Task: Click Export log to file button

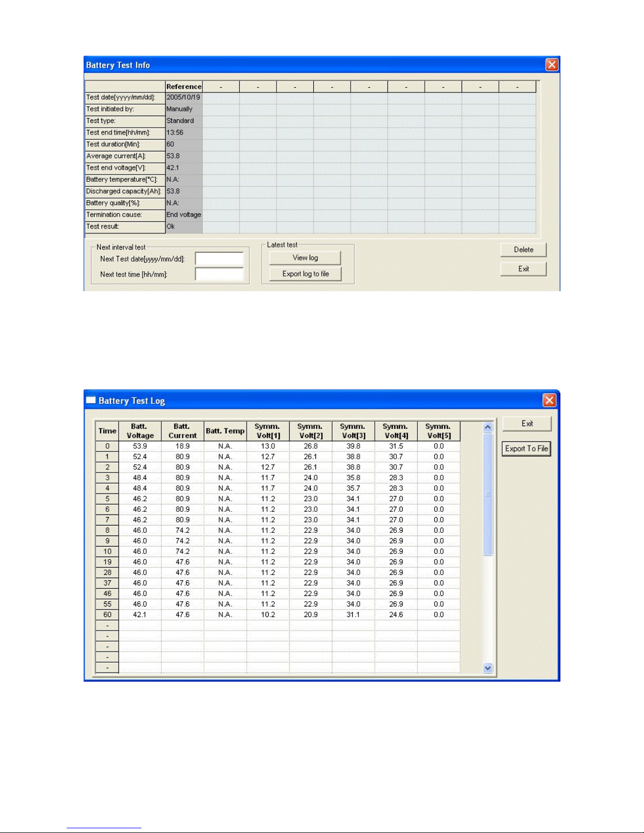Action: pos(305,274)
